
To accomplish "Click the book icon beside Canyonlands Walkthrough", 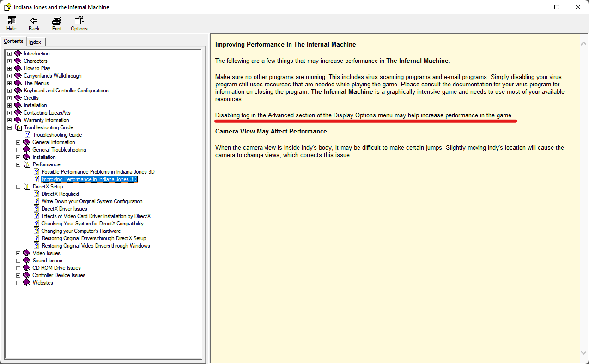I will (18, 76).
